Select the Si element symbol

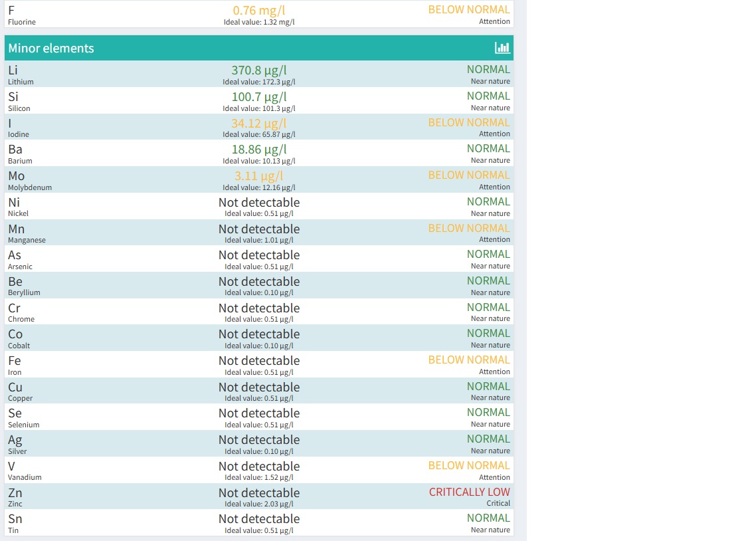point(13,97)
